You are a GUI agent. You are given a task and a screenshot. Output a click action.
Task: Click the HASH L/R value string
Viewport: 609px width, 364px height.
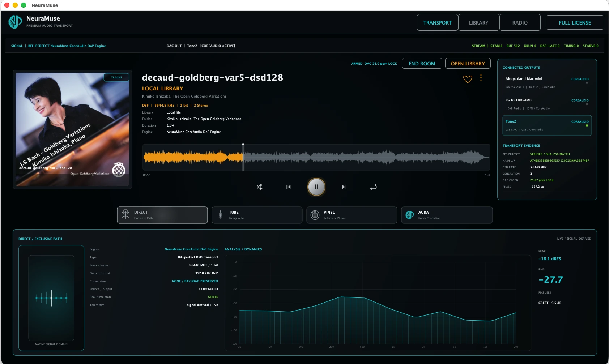tap(559, 160)
